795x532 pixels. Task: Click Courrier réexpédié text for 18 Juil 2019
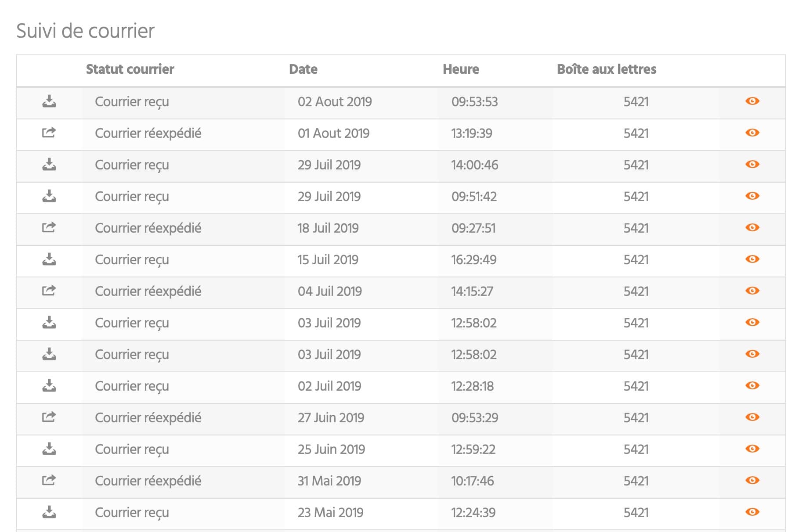click(148, 228)
